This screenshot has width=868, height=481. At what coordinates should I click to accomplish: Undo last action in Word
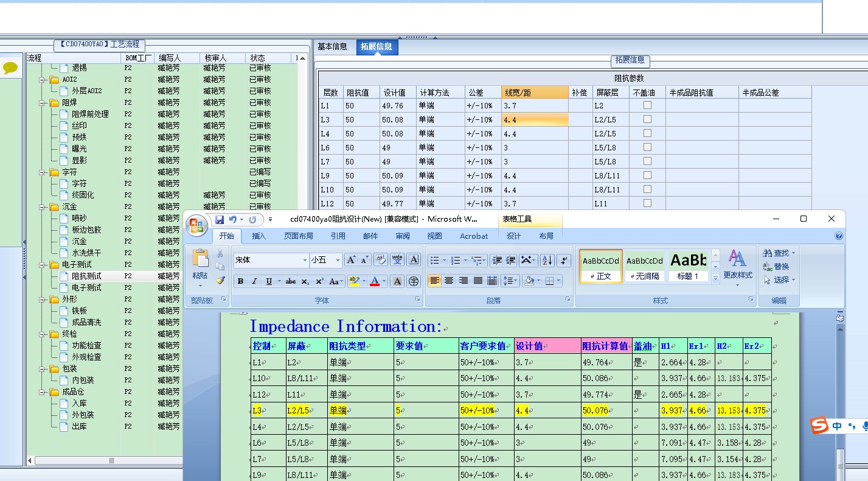coord(232,219)
